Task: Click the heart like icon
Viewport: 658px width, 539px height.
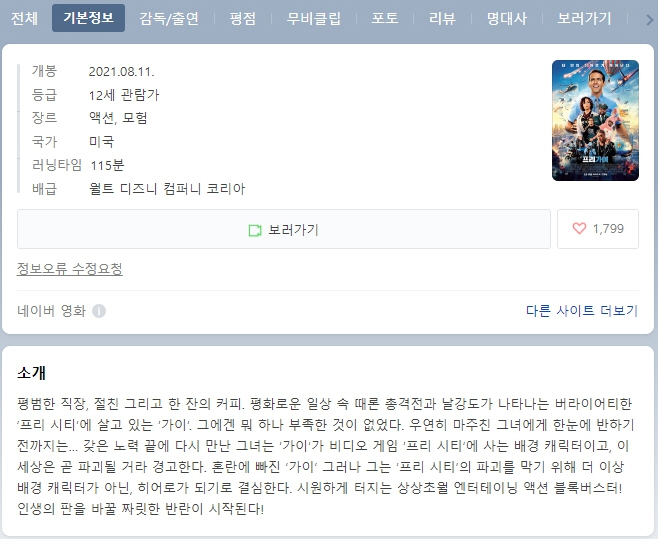Action: coord(579,229)
